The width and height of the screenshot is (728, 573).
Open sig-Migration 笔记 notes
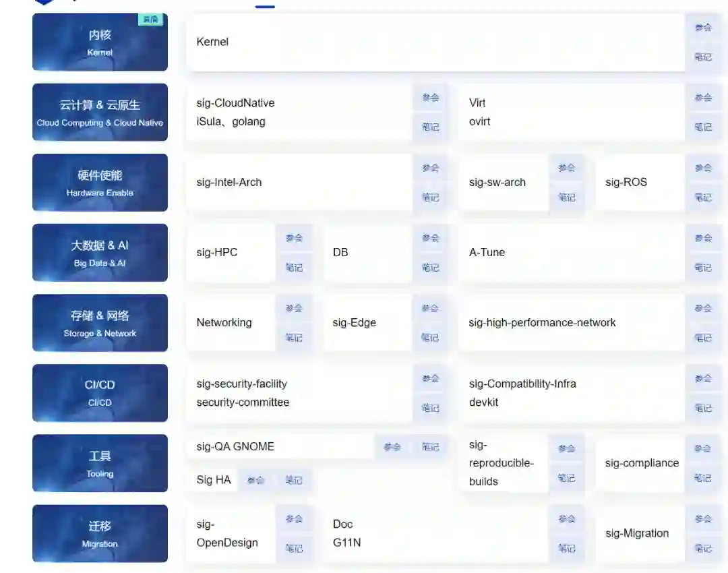703,548
